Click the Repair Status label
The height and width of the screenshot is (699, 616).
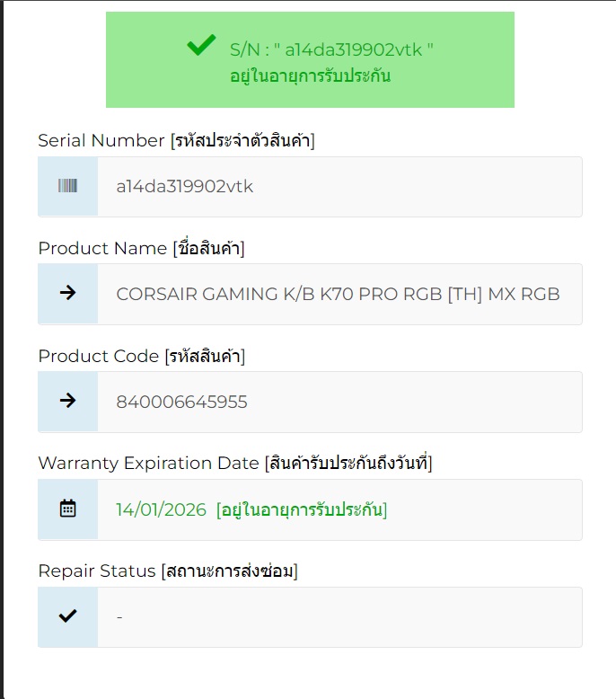click(168, 571)
